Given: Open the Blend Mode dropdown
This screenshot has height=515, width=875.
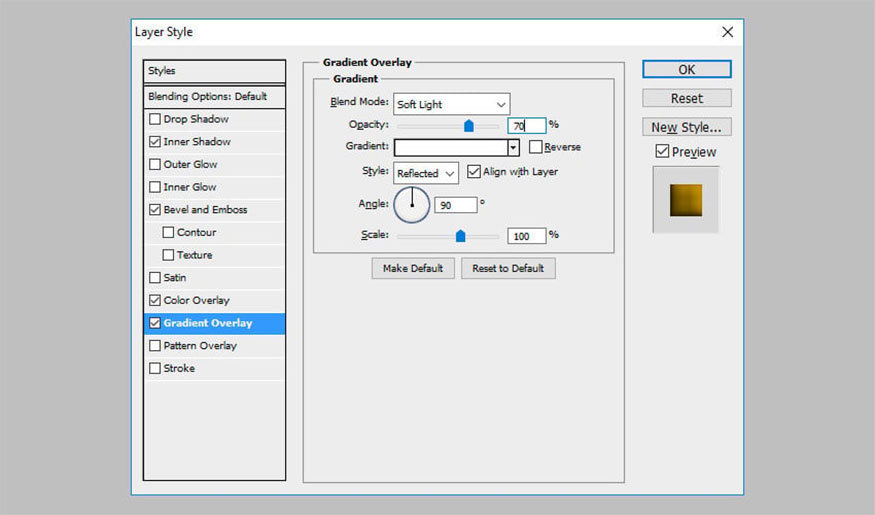Looking at the screenshot, I should point(451,104).
